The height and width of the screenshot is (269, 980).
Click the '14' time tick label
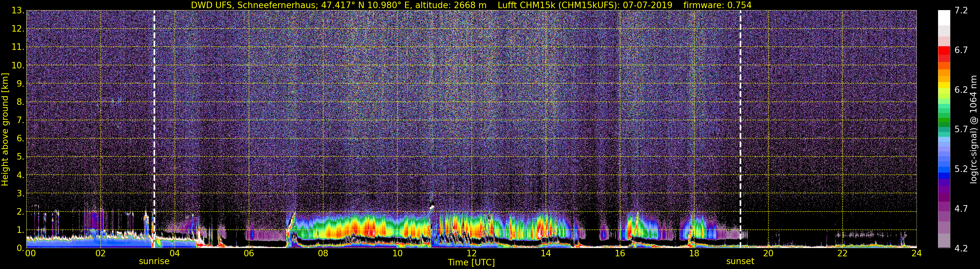click(x=545, y=254)
